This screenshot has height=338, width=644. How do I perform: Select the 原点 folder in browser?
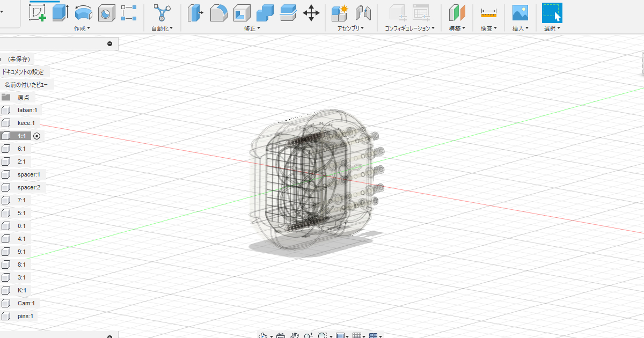[x=23, y=98]
